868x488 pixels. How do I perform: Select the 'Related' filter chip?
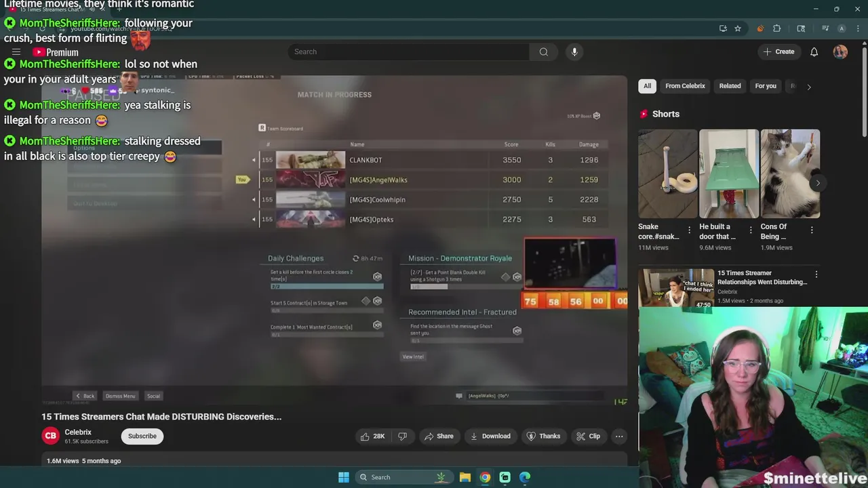click(x=730, y=86)
